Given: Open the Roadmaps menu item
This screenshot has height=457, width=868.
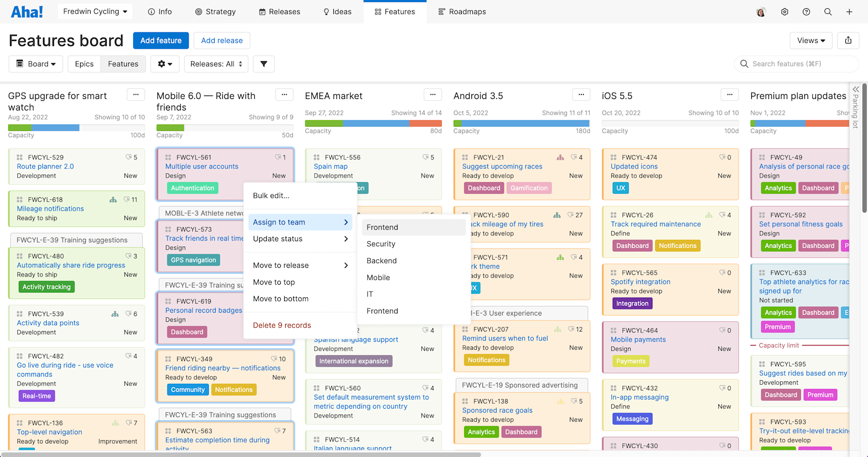Looking at the screenshot, I should tap(461, 12).
